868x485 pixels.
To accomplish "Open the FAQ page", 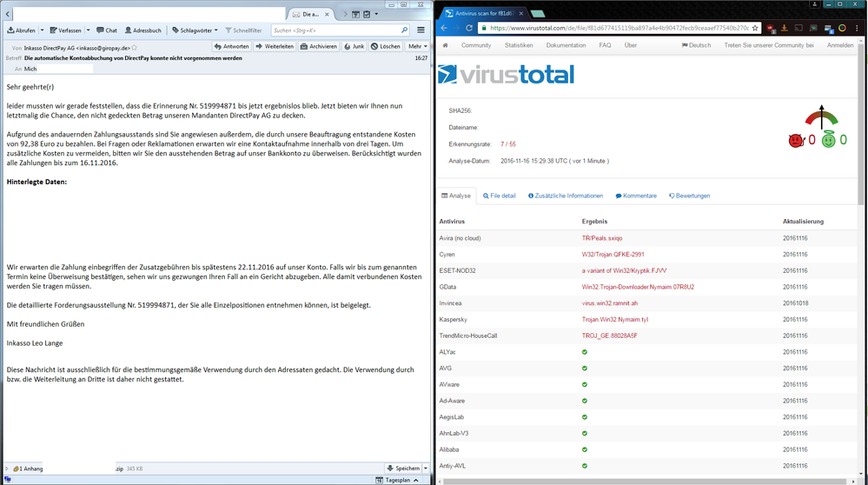I will [x=605, y=45].
